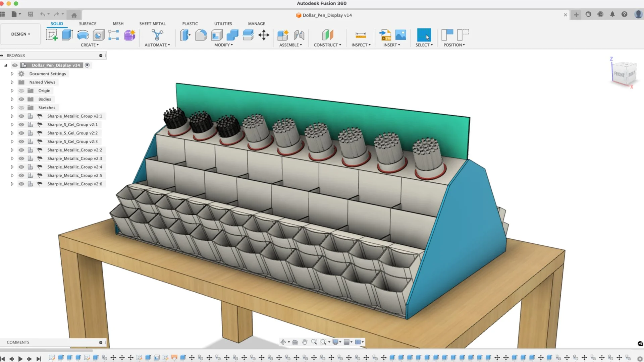Screen dimensions: 644x362
Task: Open the Insert SVG tool
Action: pos(385,35)
